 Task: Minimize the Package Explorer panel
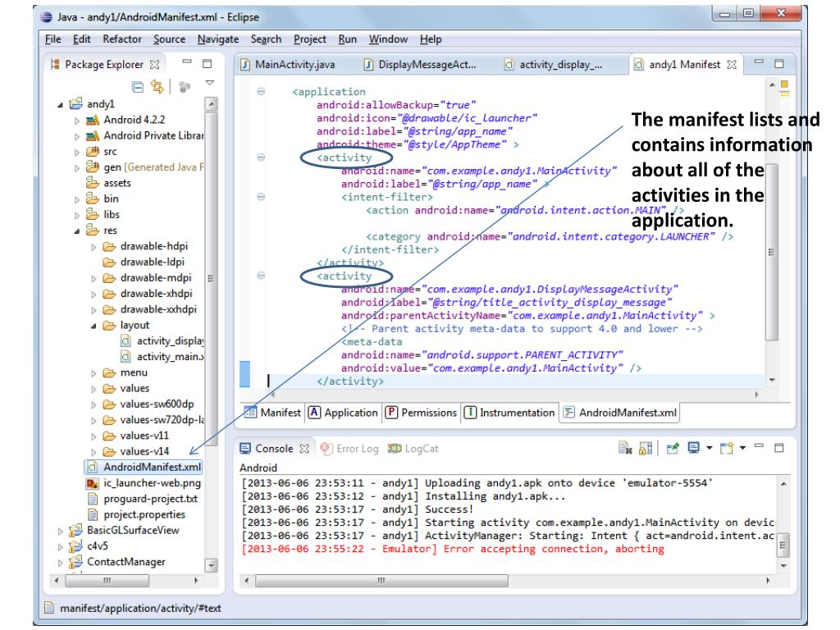(x=187, y=62)
